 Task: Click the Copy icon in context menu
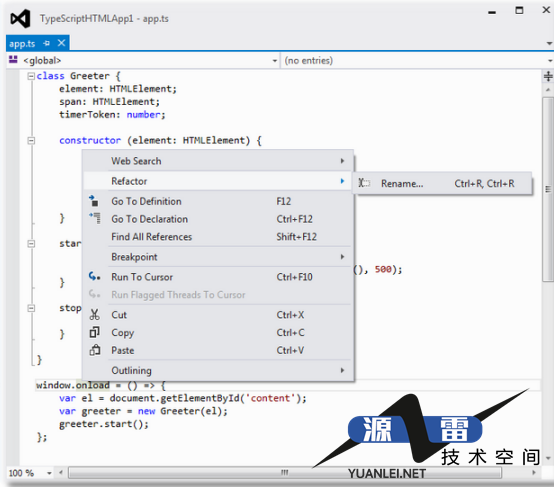pyautogui.click(x=94, y=332)
